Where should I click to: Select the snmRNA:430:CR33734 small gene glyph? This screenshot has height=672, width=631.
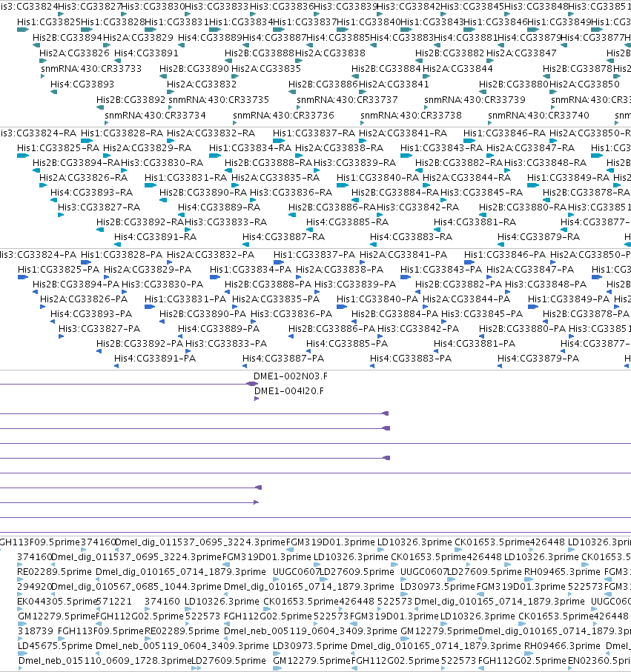(106, 123)
